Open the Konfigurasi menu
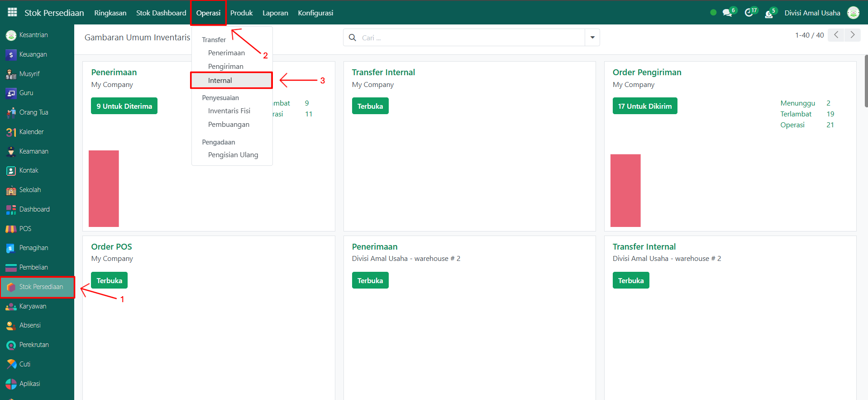This screenshot has width=868, height=400. (x=315, y=13)
